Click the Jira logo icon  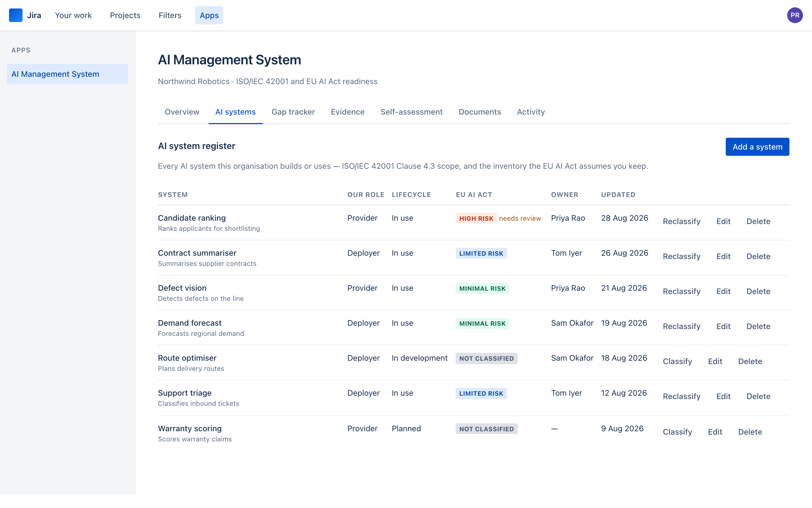[16, 15]
